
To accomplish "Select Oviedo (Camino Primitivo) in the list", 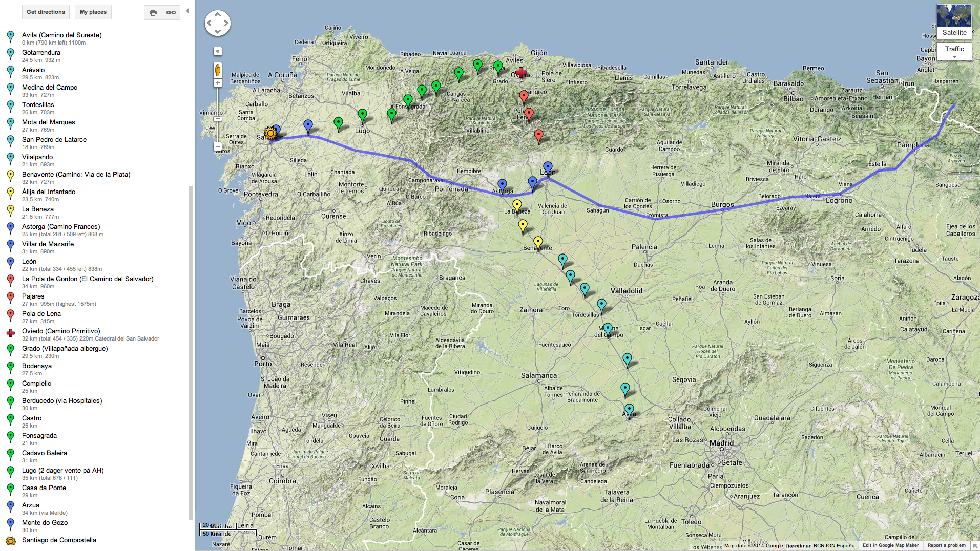I will pos(61,331).
